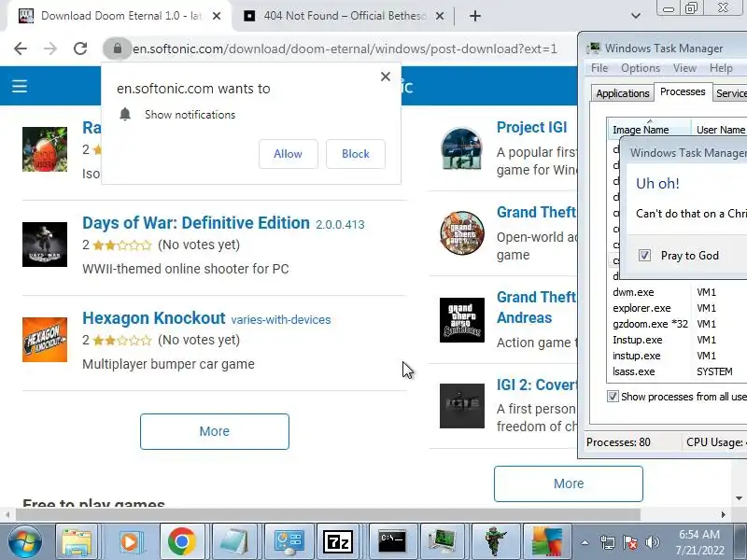Switch to Applications tab in Task Manager

pos(623,93)
